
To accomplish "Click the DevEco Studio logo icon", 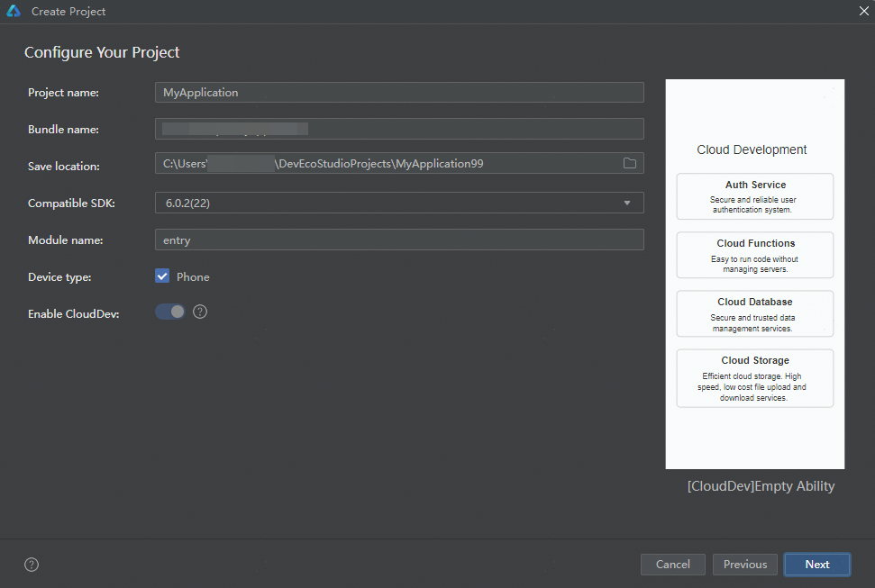I will (14, 12).
